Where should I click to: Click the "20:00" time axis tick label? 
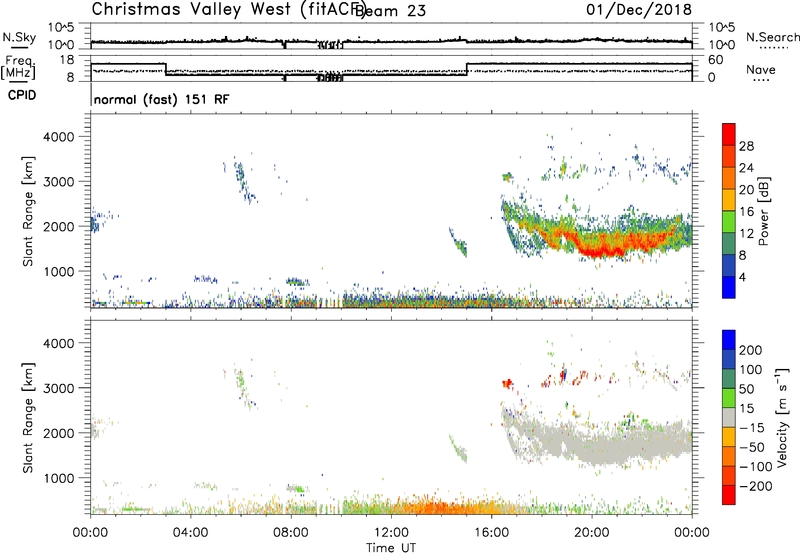click(591, 533)
